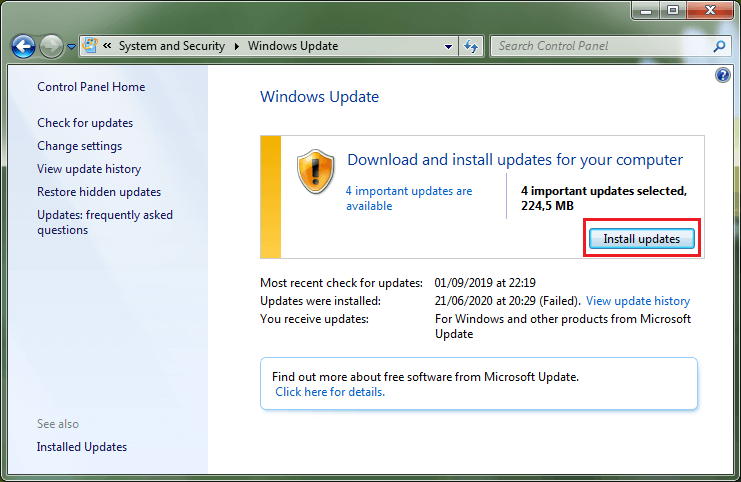Image resolution: width=741 pixels, height=482 pixels.
Task: Open Installed Updates link
Action: (82, 447)
